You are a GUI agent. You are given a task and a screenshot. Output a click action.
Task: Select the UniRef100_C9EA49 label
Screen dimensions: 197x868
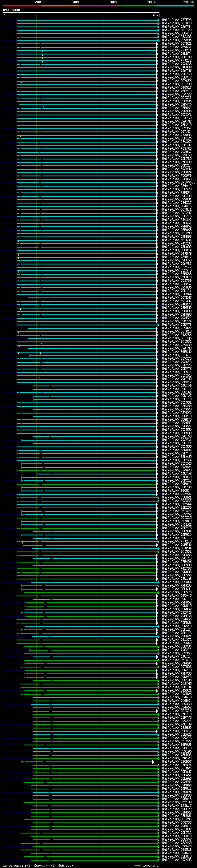177,484
